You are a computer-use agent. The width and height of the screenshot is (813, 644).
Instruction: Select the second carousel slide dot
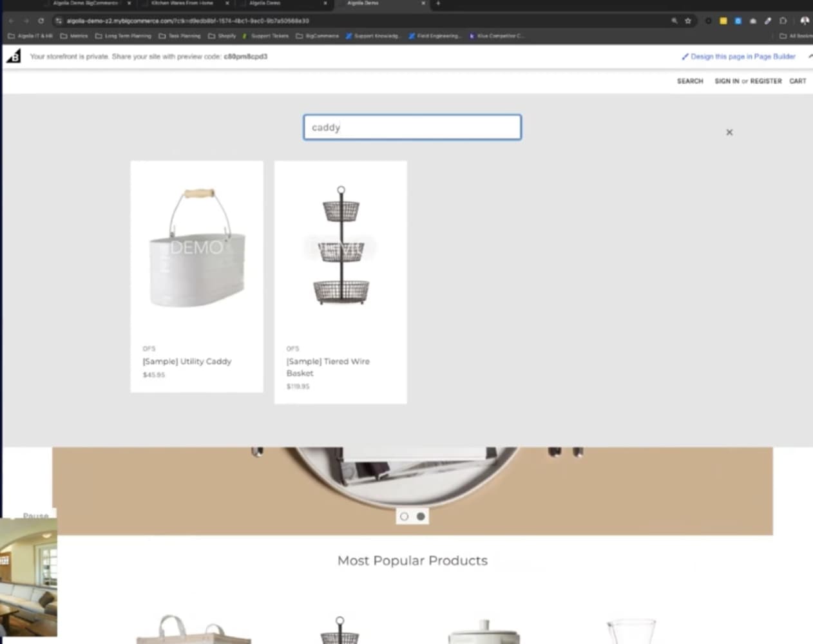[x=421, y=516]
